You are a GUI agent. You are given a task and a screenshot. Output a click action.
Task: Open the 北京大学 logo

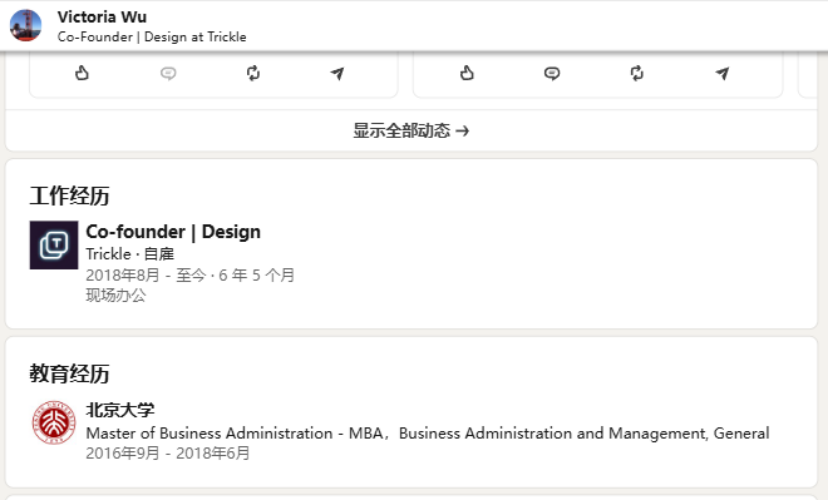[x=54, y=422]
